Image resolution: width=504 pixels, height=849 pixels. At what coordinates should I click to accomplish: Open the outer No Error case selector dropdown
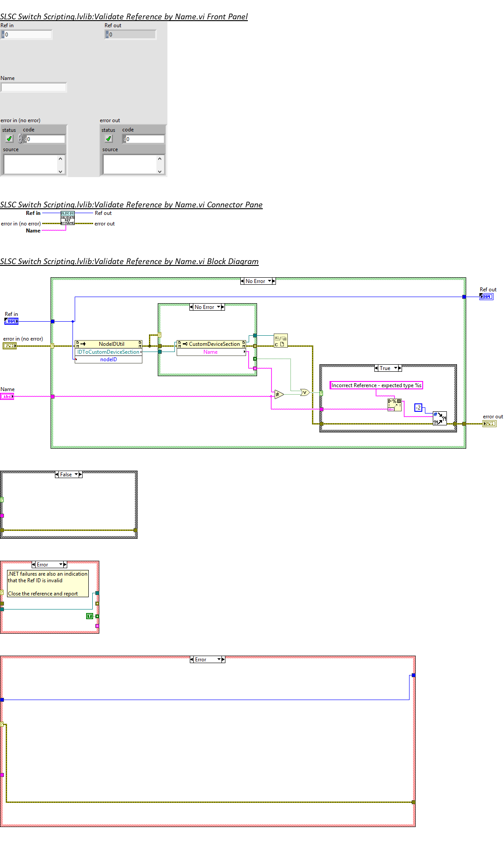[x=270, y=281]
